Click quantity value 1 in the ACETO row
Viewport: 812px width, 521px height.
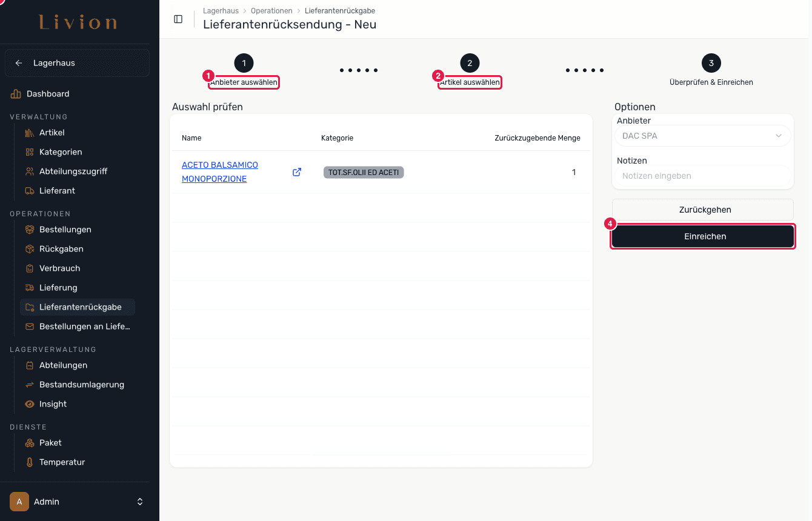point(574,172)
